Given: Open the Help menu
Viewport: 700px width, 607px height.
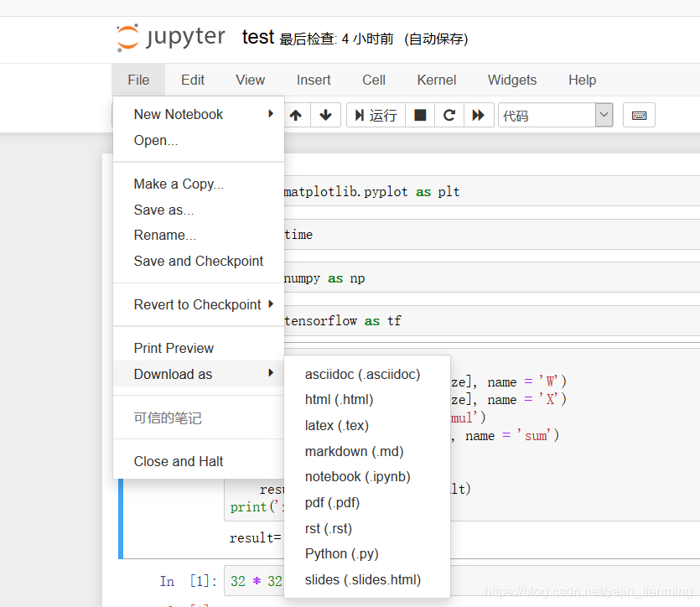Looking at the screenshot, I should pos(582,80).
